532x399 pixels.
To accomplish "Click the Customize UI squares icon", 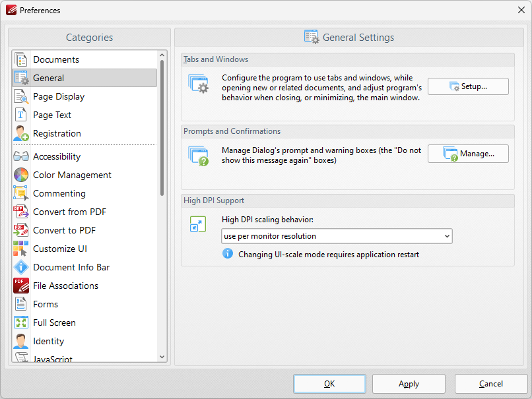I will (21, 249).
